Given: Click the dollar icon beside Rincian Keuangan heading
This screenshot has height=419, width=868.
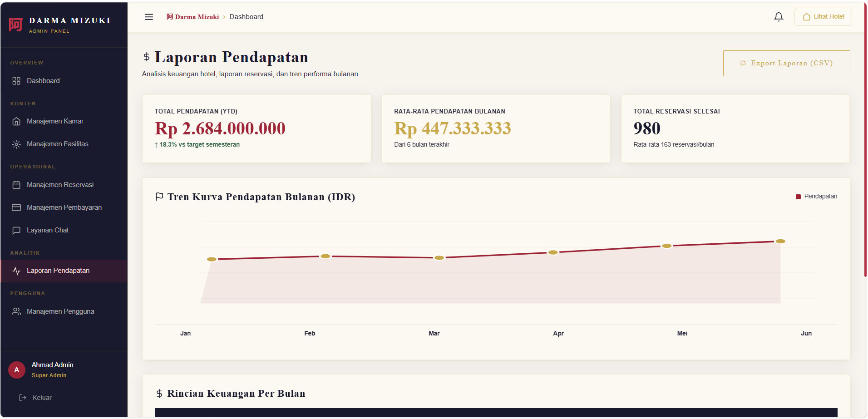Looking at the screenshot, I should click(159, 394).
